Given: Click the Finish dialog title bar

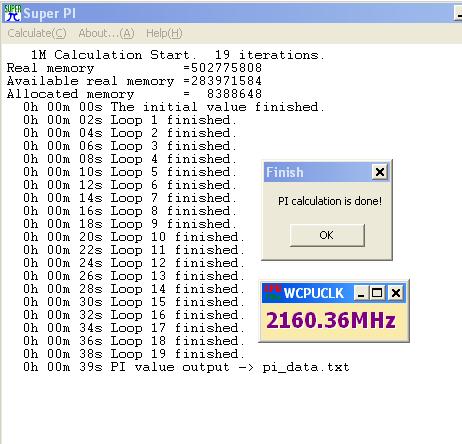Looking at the screenshot, I should coord(326,172).
